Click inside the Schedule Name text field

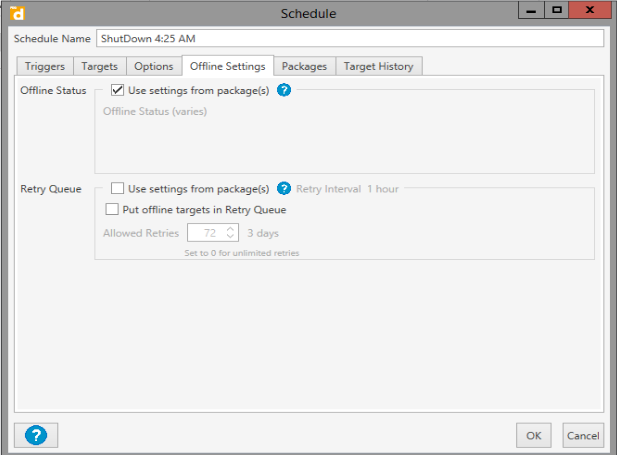350,39
